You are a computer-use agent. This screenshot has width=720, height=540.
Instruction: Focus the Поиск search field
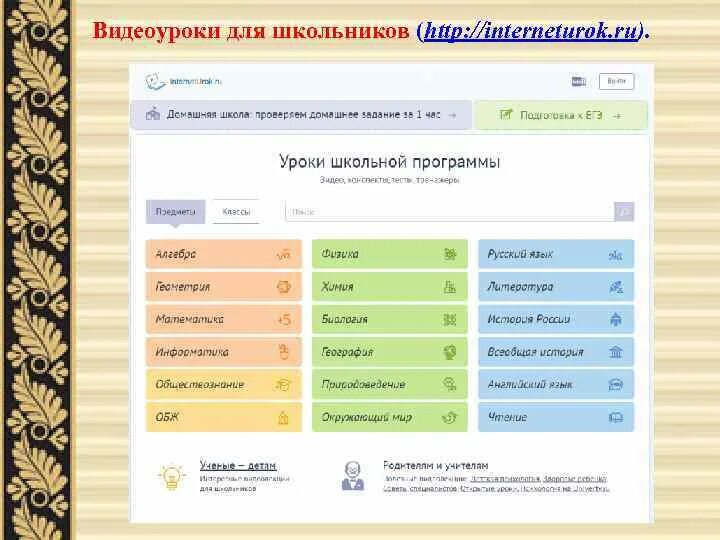coord(450,212)
